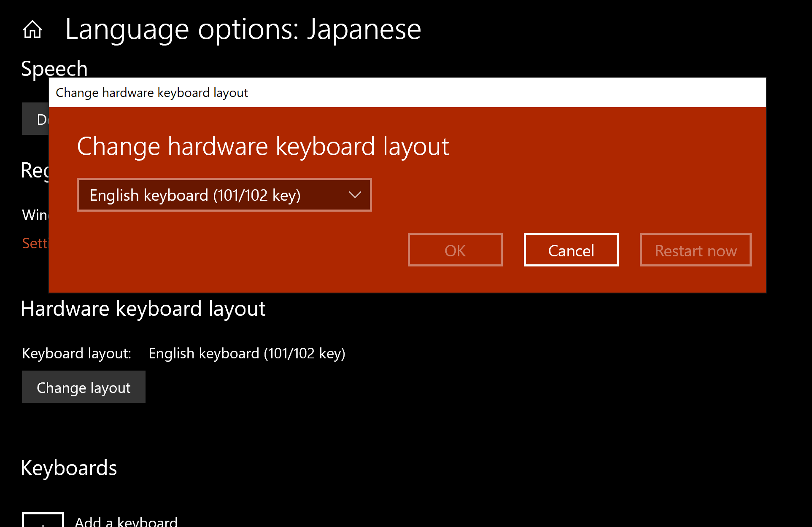Click the Keyboards section heading
This screenshot has height=527, width=812.
tap(69, 468)
